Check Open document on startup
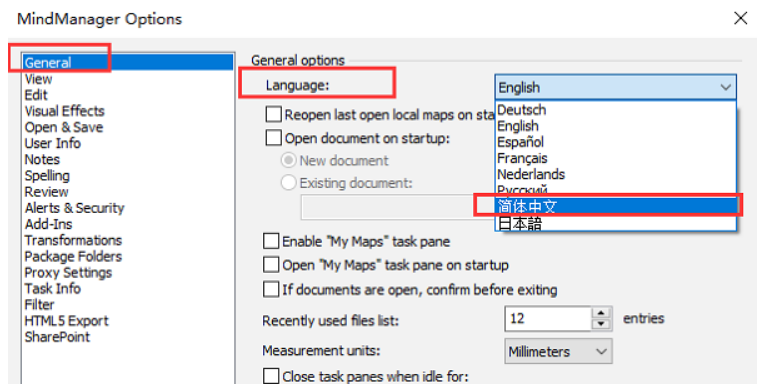Image resolution: width=761 pixels, height=386 pixels. tap(274, 138)
